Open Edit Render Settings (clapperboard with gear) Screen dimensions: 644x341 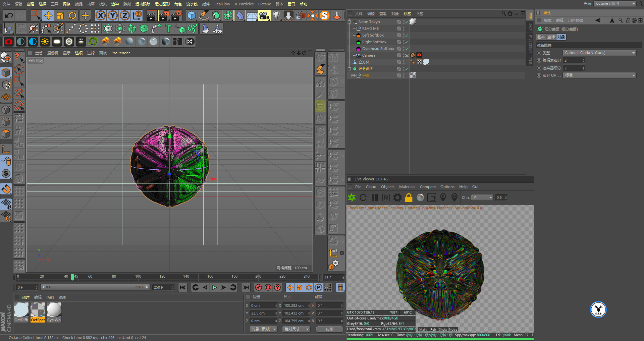tap(176, 15)
